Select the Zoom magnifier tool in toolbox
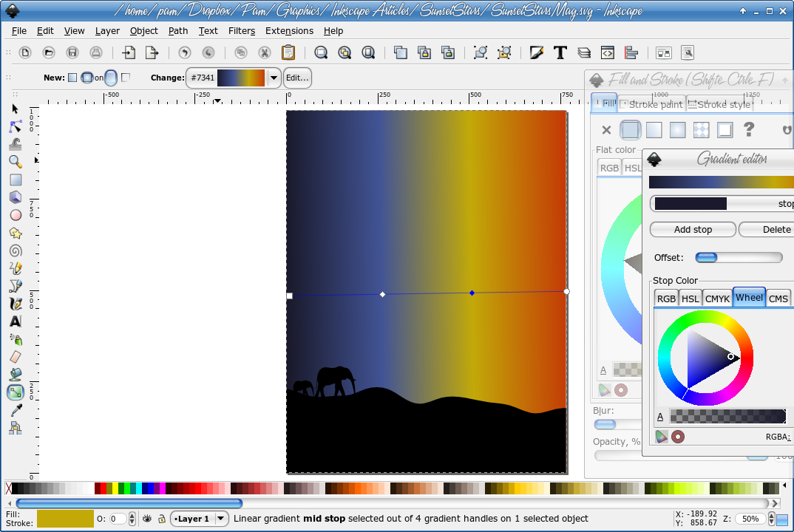The width and height of the screenshot is (794, 532). 16,162
